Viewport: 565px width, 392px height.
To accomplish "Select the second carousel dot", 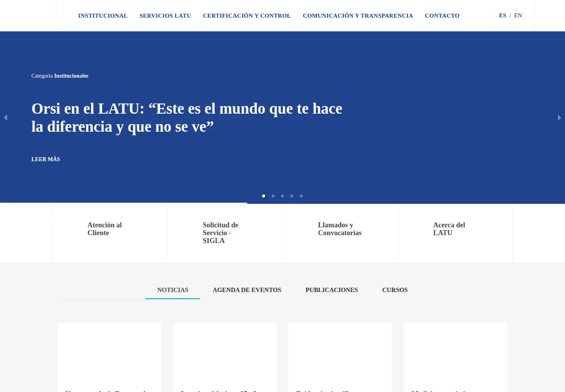I will (273, 196).
